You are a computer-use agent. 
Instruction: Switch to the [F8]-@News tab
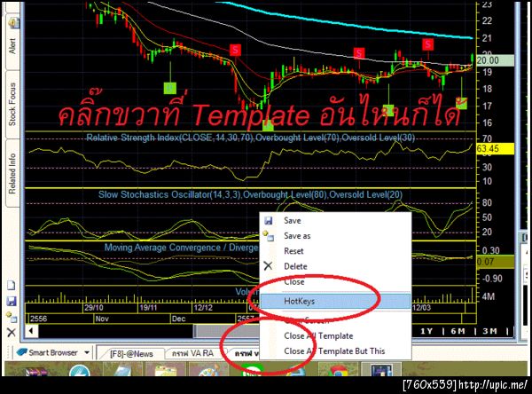coord(131,353)
